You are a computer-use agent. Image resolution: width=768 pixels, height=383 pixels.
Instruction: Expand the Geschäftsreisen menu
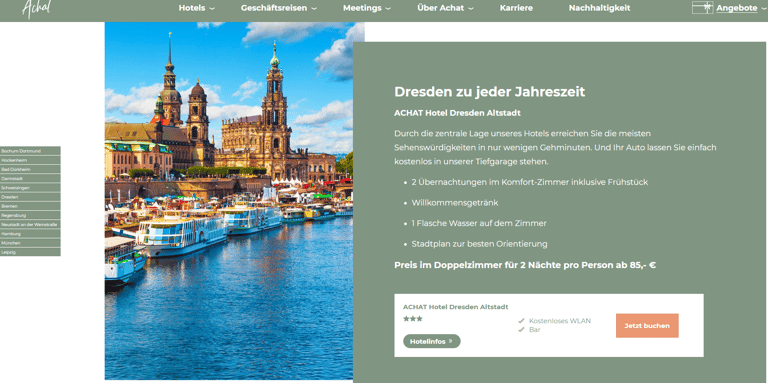(x=279, y=8)
